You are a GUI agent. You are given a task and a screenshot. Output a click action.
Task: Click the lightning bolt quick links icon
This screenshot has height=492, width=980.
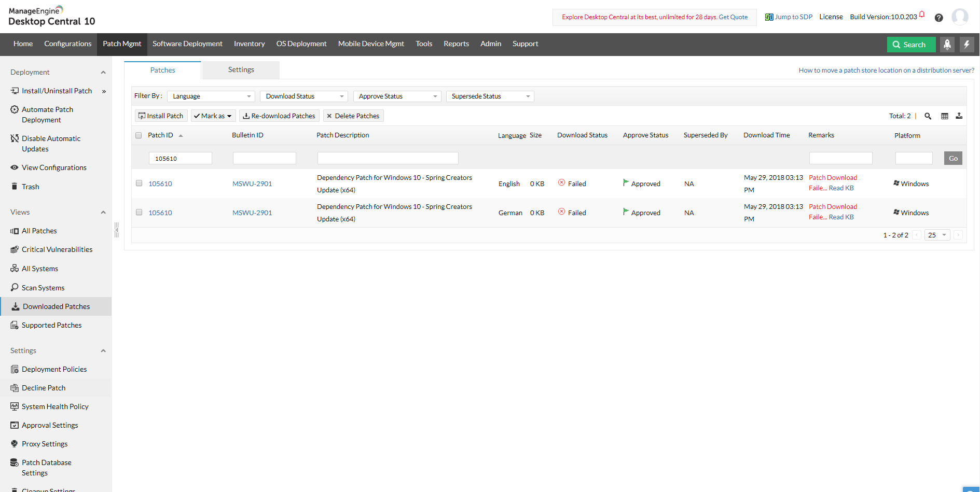pos(967,45)
